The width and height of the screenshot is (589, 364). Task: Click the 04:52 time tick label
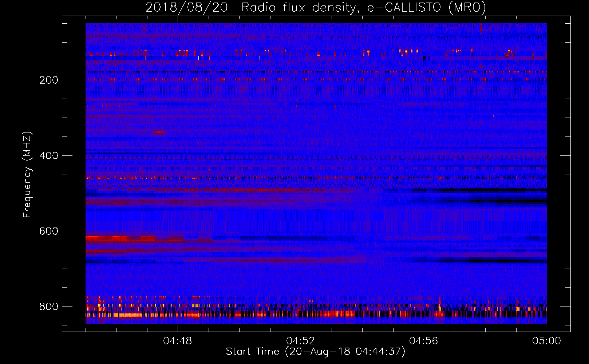pos(301,341)
